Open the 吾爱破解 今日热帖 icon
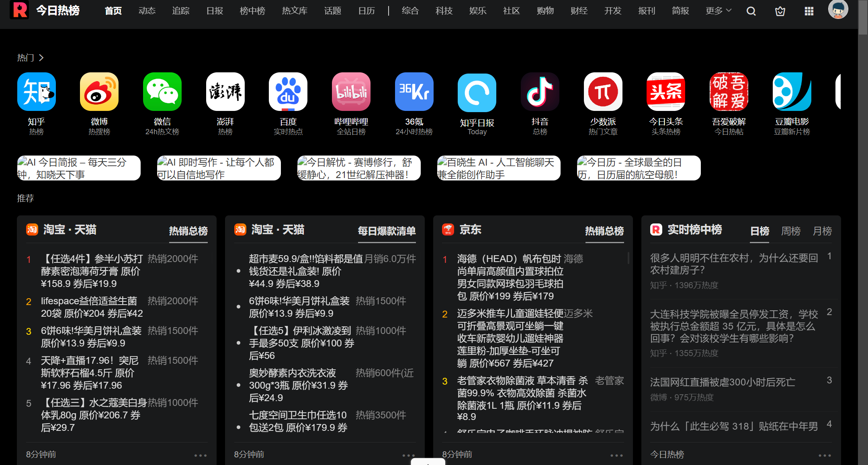868x465 pixels. 729,92
